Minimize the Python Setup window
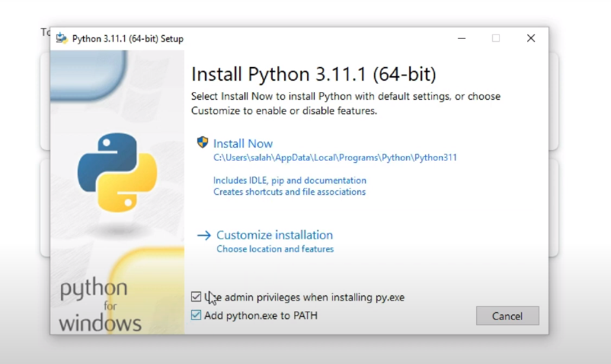This screenshot has width=611, height=364. pyautogui.click(x=462, y=38)
